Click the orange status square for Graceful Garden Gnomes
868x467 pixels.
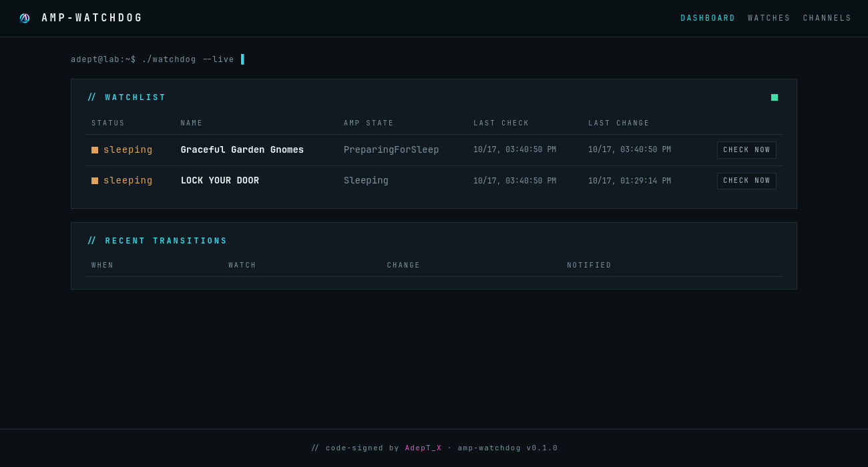click(x=95, y=150)
